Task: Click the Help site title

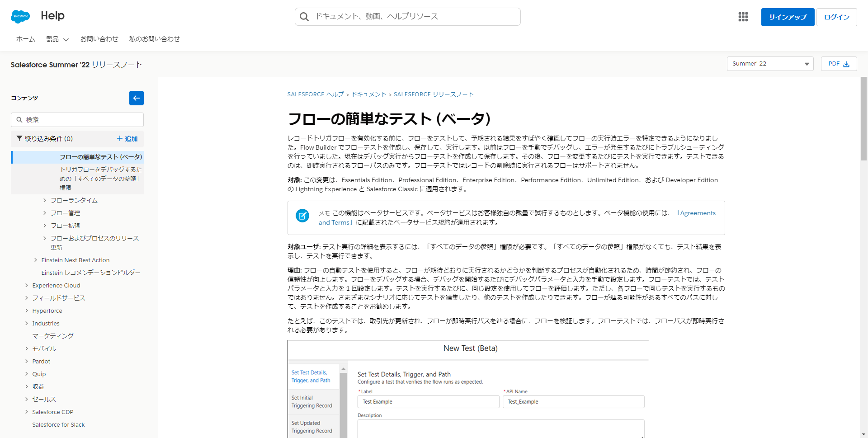Action: click(52, 16)
